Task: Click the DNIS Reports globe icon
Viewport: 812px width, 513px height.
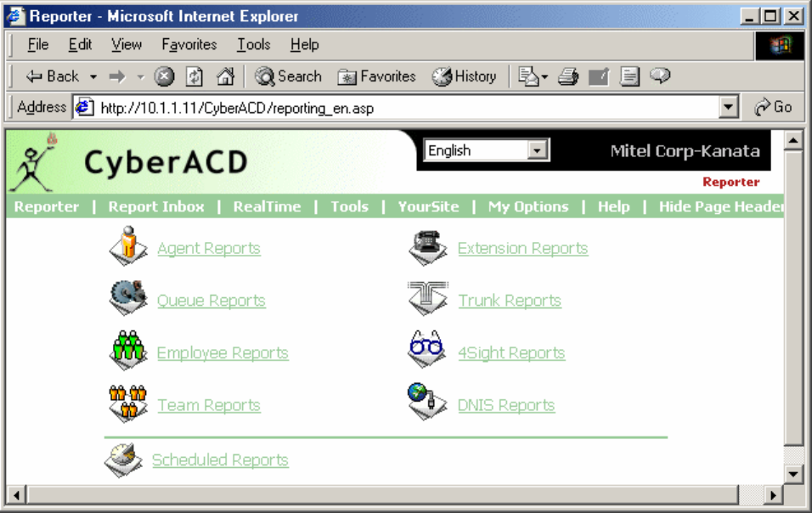Action: (426, 402)
